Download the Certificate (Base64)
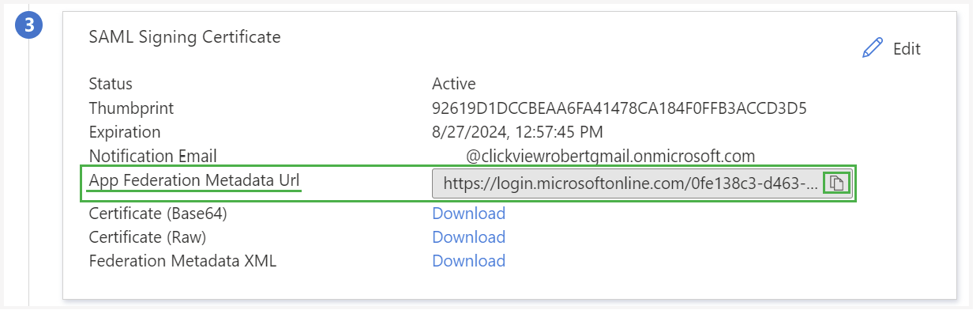 [468, 214]
